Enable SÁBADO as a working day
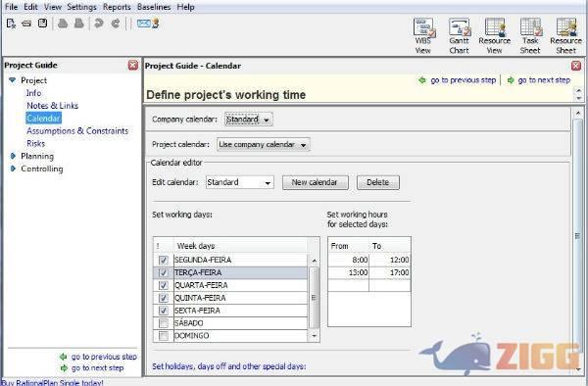Screen dimensions: 588x386 point(163,323)
